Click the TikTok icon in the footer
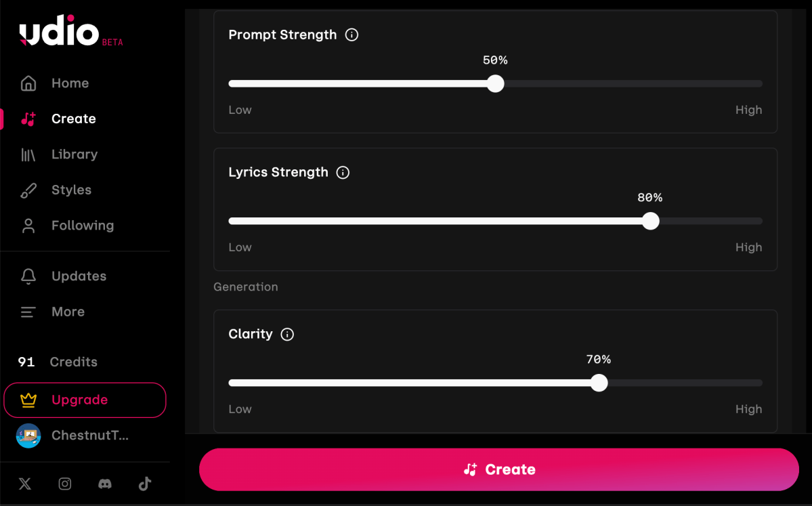This screenshot has width=812, height=506. pyautogui.click(x=144, y=484)
